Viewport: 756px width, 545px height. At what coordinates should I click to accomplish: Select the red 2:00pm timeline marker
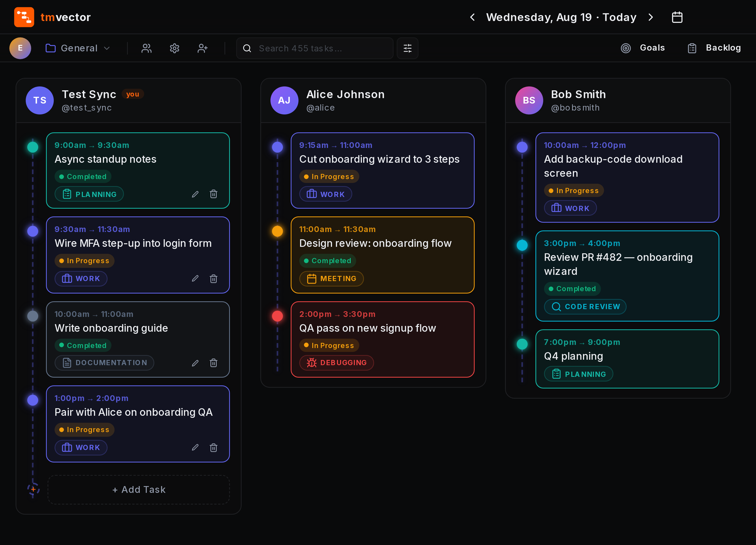tap(277, 315)
